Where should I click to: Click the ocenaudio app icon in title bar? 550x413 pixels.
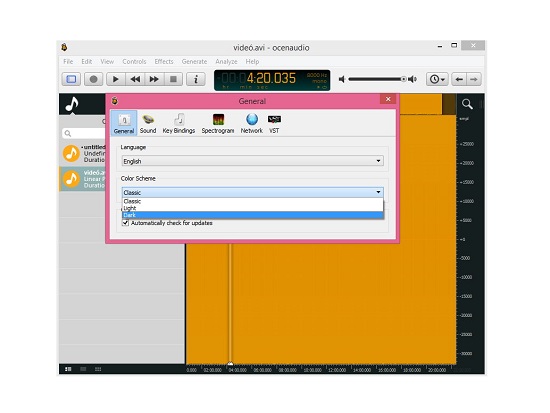pyautogui.click(x=64, y=47)
